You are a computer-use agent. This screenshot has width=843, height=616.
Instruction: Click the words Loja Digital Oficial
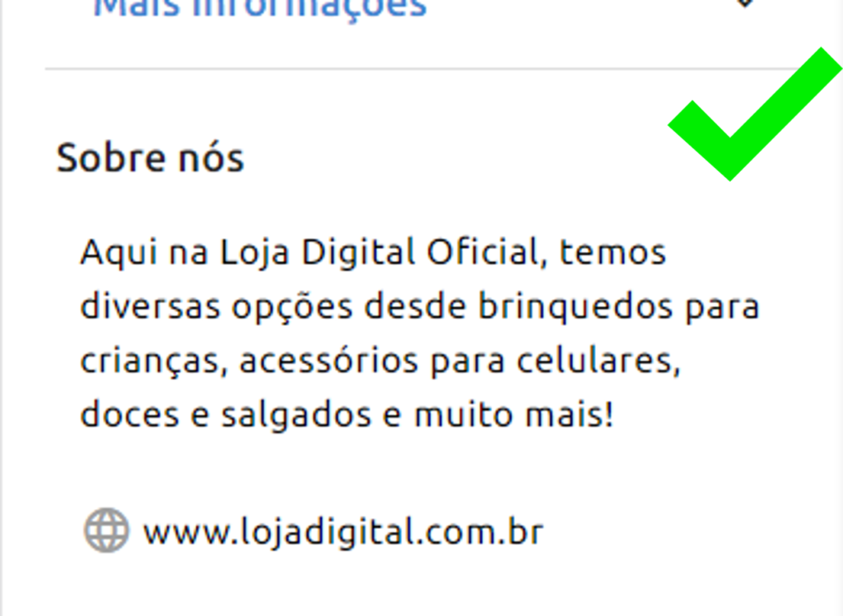(x=380, y=252)
